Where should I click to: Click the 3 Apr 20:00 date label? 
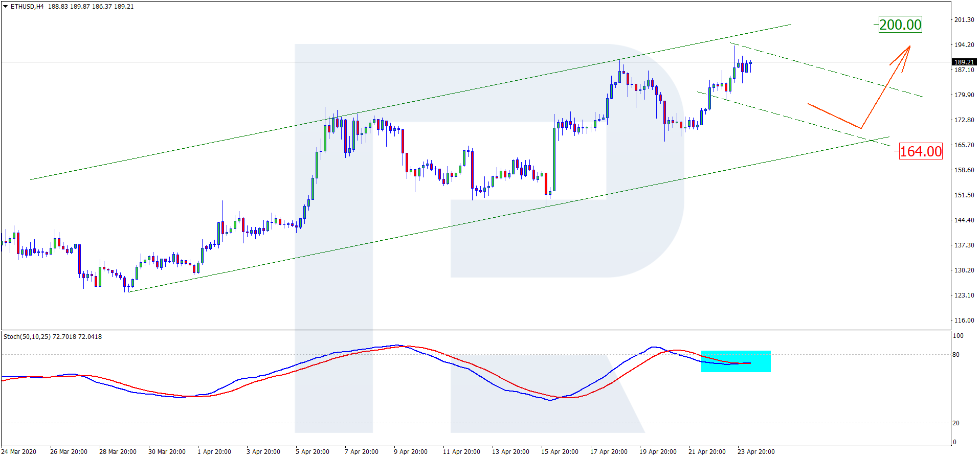coord(263,452)
